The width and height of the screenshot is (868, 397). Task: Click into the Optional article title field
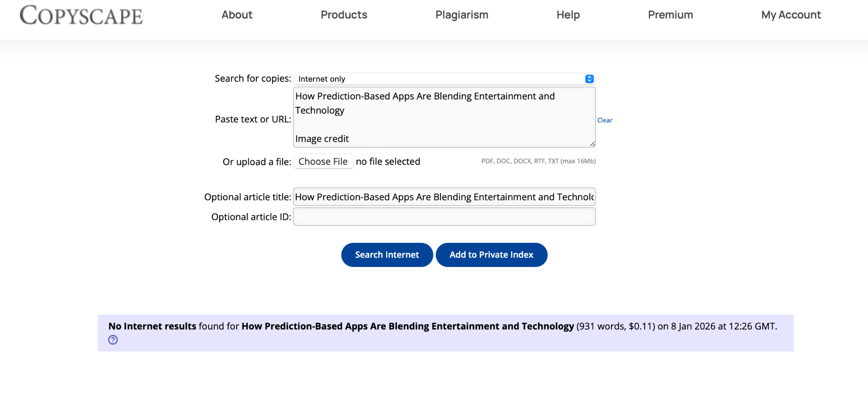[x=444, y=197]
